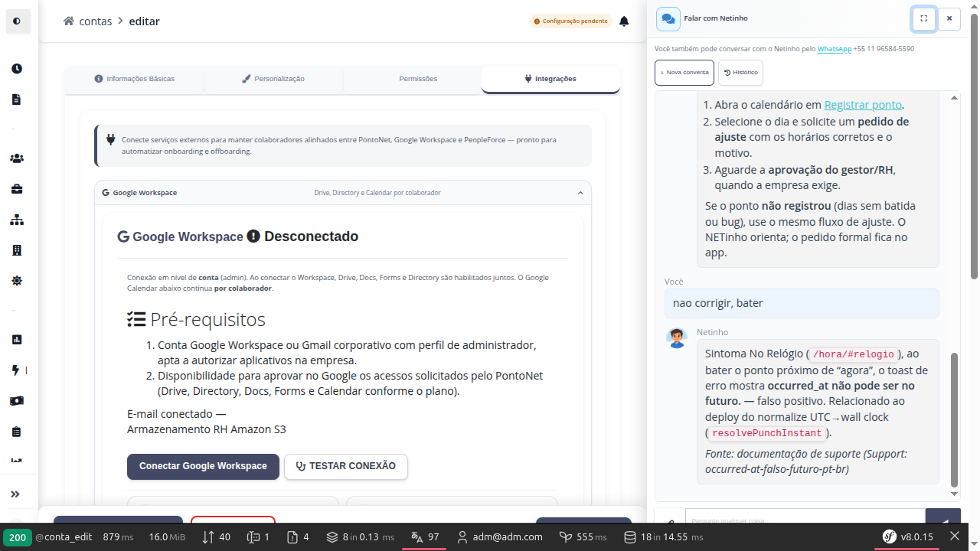Open the clipboard sidebar icon

coord(17,432)
